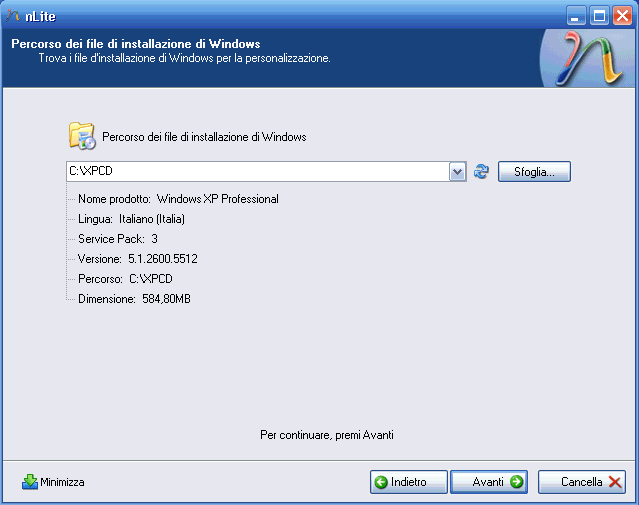Go back with the Indietro button

[408, 482]
